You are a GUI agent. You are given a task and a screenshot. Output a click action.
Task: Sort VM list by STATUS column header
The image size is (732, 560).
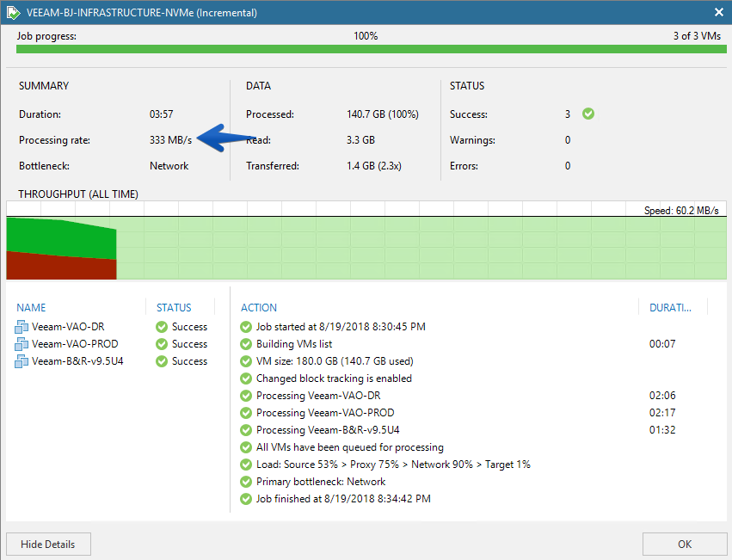(x=174, y=308)
